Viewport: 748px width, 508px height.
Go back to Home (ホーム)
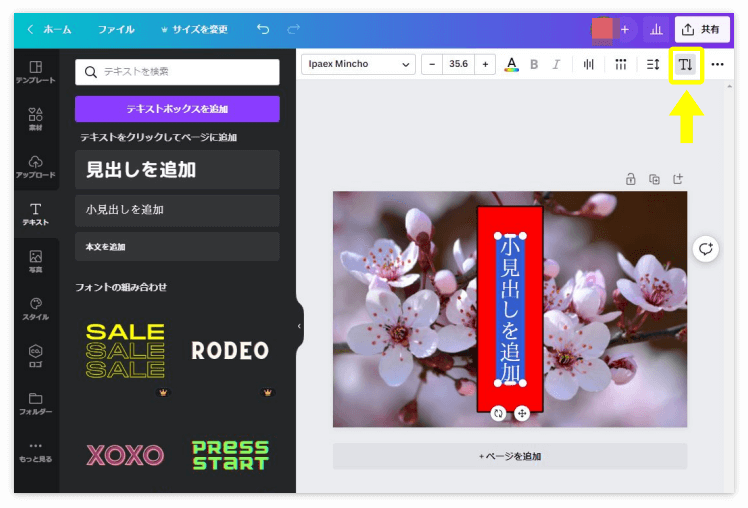[49, 30]
